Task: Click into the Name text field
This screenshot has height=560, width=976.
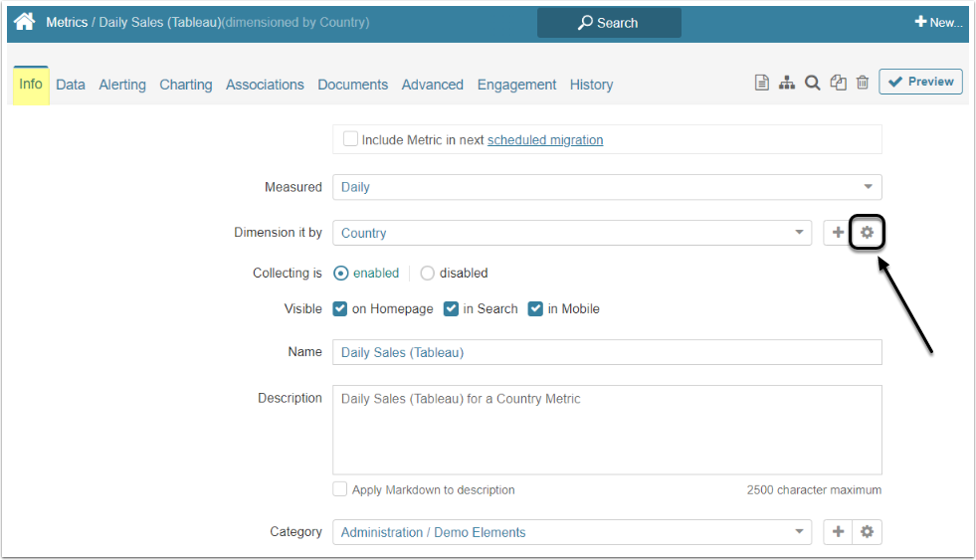Action: (x=607, y=352)
